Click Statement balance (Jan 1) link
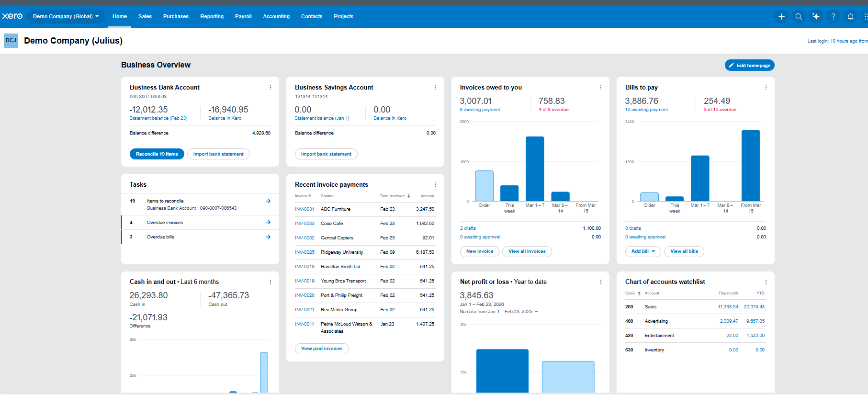868x395 pixels. [322, 118]
